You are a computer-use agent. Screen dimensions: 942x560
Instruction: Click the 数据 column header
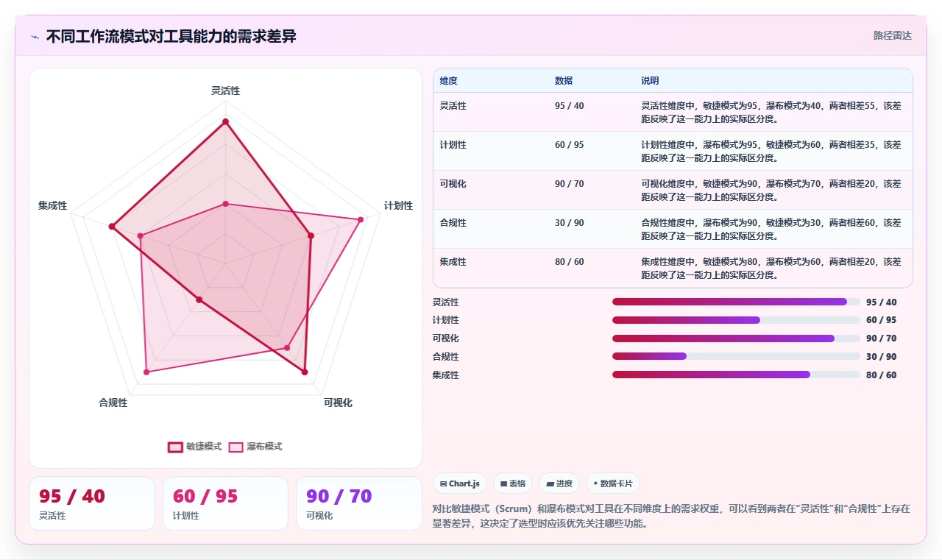564,81
